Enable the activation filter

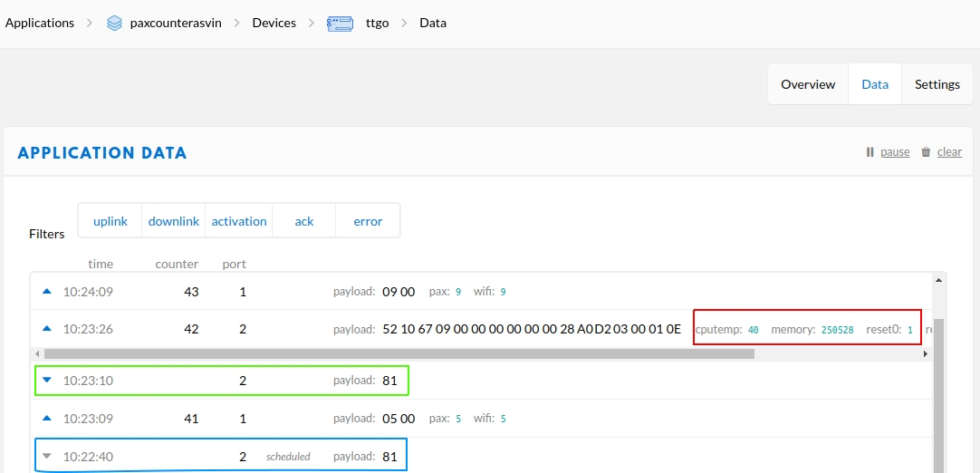click(x=239, y=221)
